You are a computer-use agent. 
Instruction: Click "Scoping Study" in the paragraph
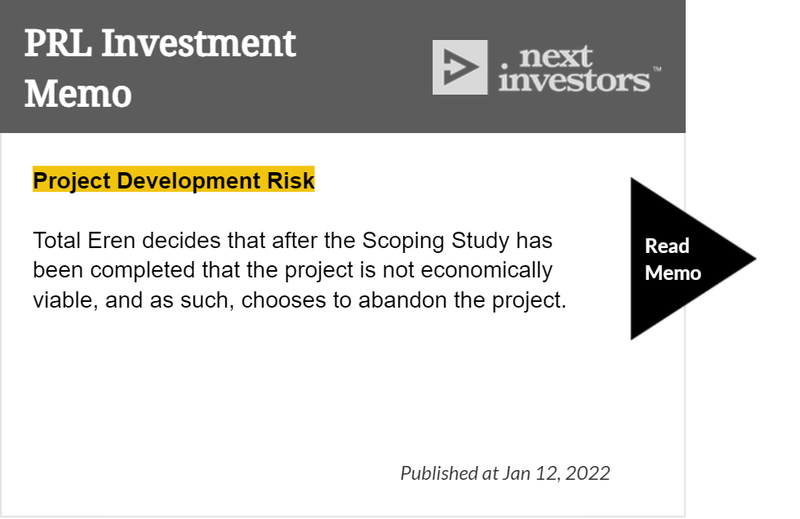coord(436,240)
